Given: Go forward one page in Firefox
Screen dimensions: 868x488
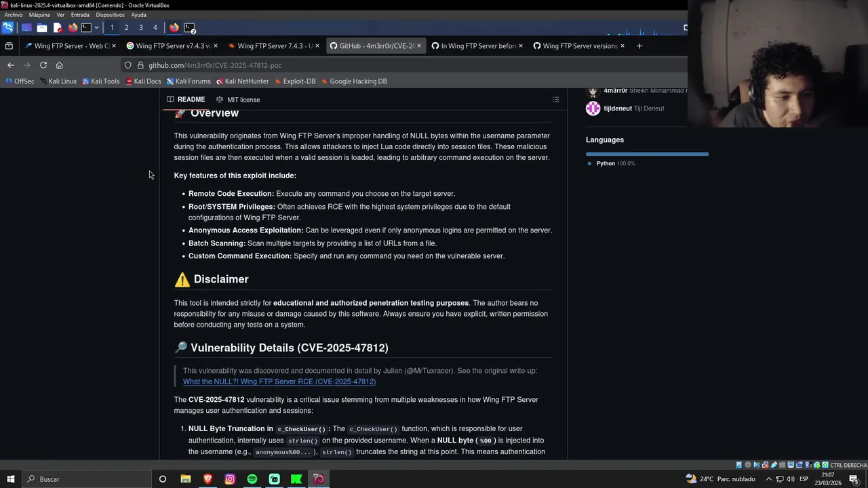Looking at the screenshot, I should point(27,65).
